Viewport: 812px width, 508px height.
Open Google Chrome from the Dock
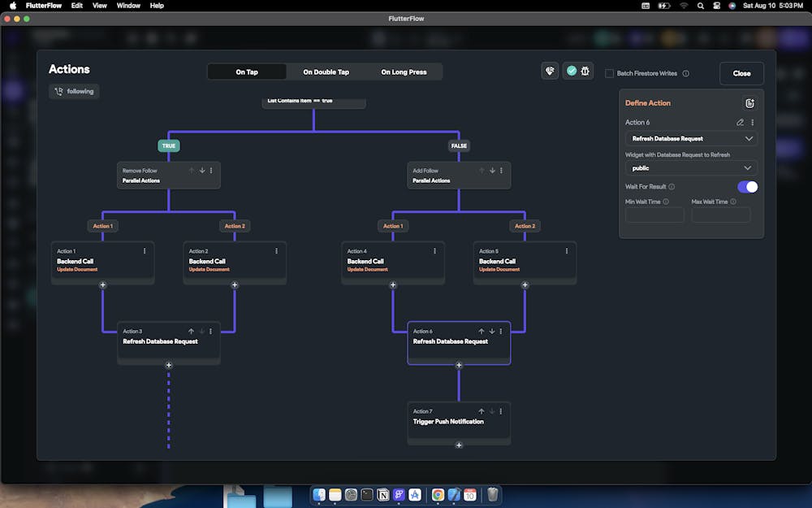[x=438, y=495]
